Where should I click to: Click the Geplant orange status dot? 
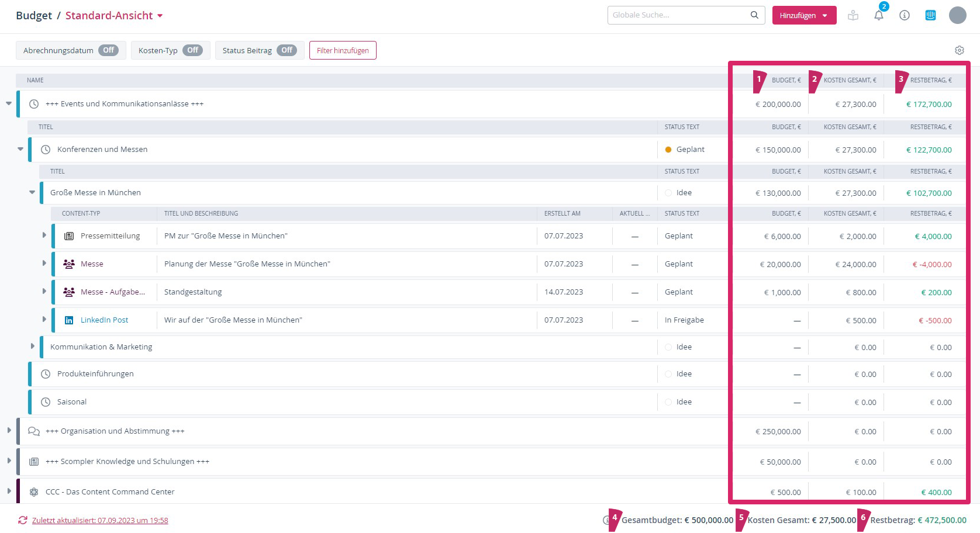click(668, 150)
